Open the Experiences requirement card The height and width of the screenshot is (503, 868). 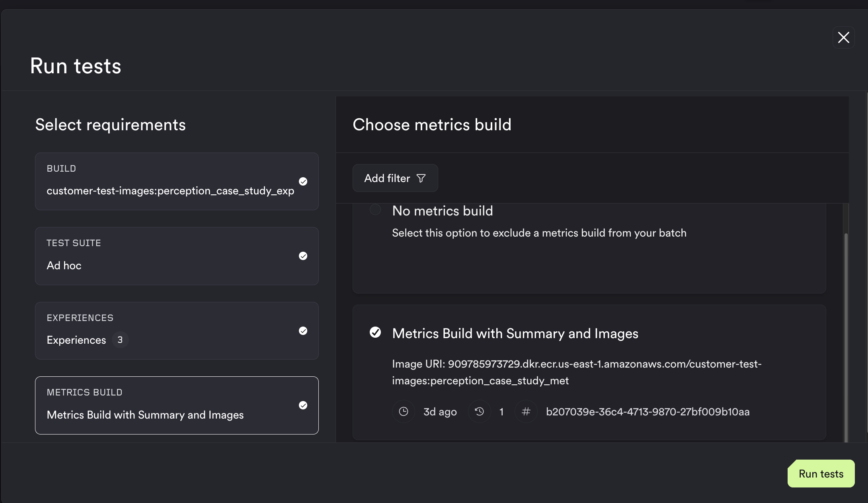point(177,331)
